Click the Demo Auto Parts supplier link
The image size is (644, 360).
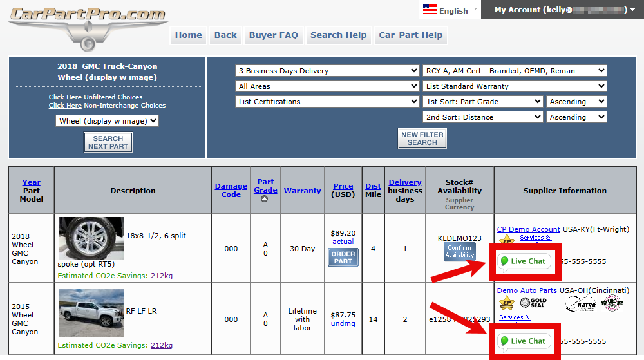point(527,291)
